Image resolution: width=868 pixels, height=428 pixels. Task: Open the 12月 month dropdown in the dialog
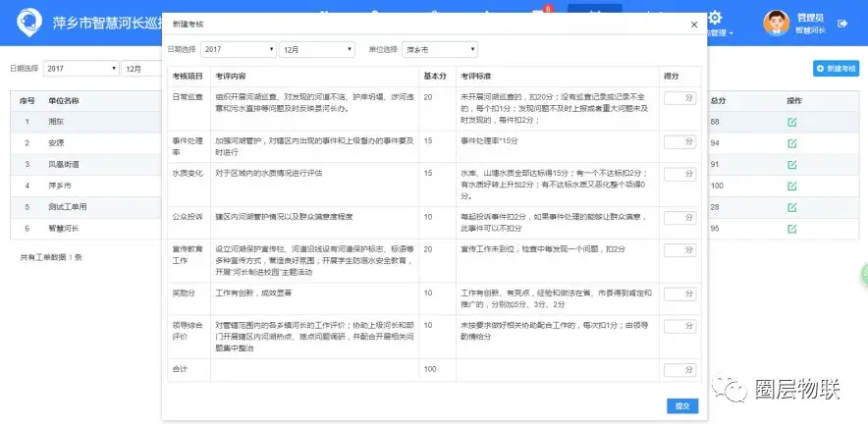click(316, 49)
